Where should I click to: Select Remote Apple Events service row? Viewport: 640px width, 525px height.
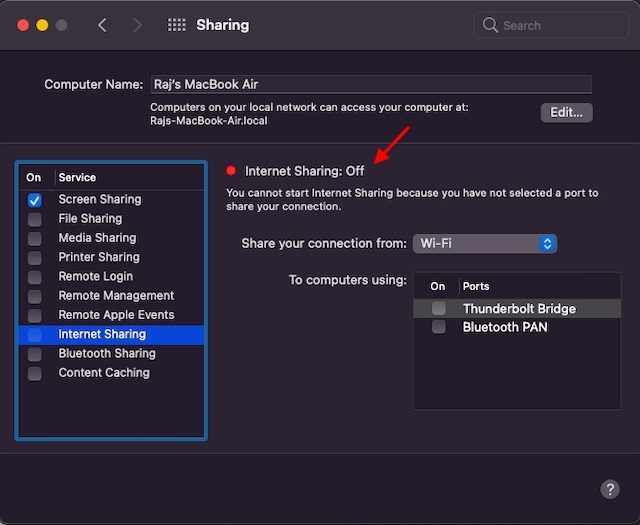point(111,315)
